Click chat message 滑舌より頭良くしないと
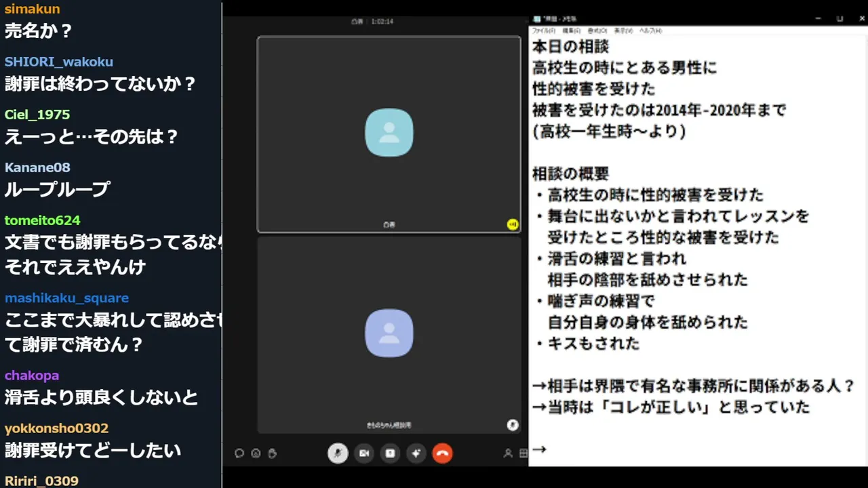 point(102,397)
